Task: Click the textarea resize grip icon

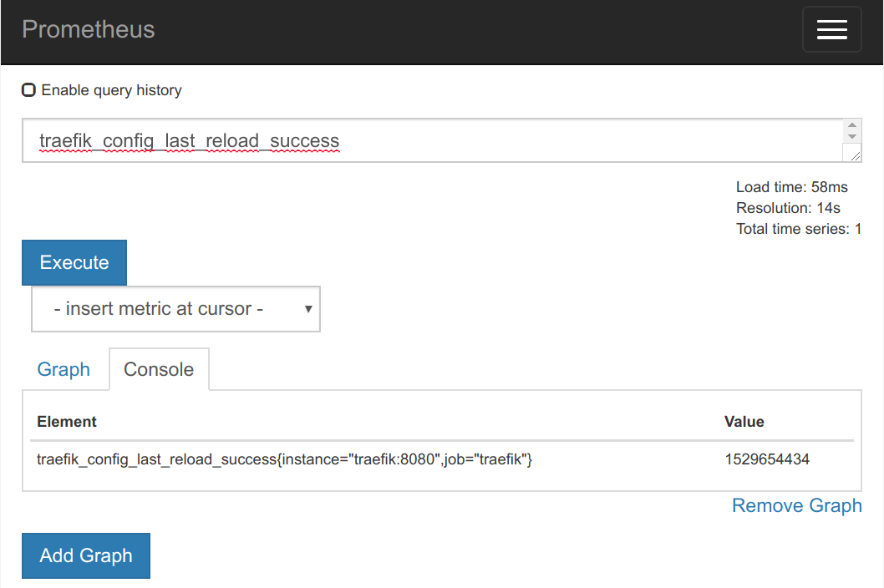Action: click(852, 154)
